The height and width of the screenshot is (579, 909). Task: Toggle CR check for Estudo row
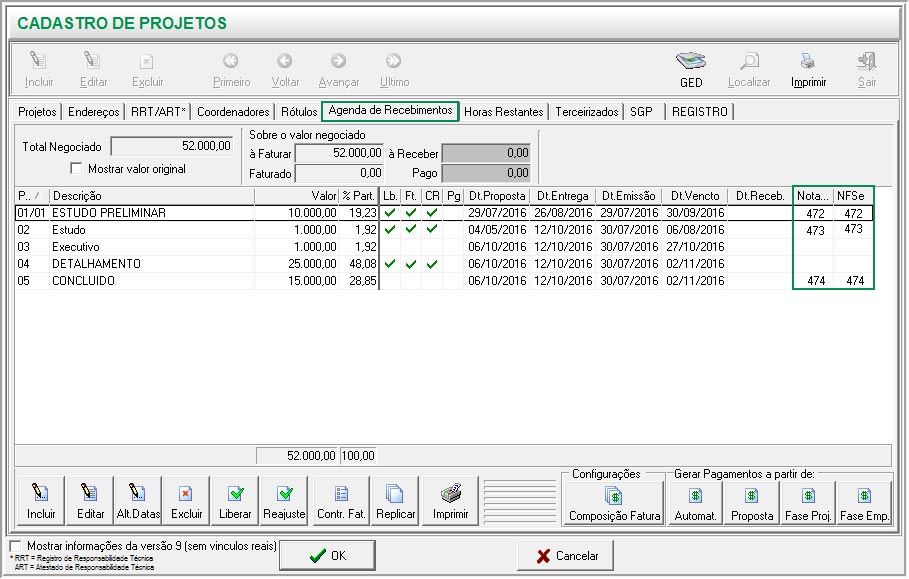click(432, 230)
